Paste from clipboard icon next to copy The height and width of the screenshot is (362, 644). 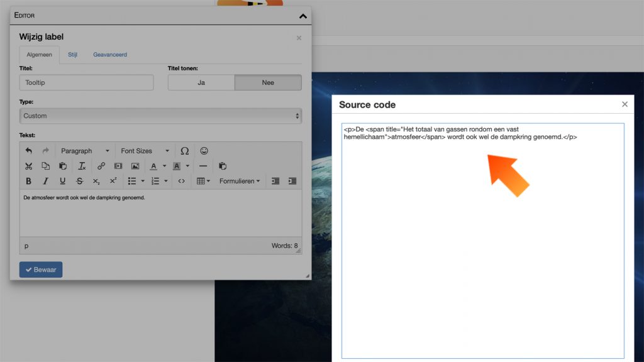click(63, 166)
